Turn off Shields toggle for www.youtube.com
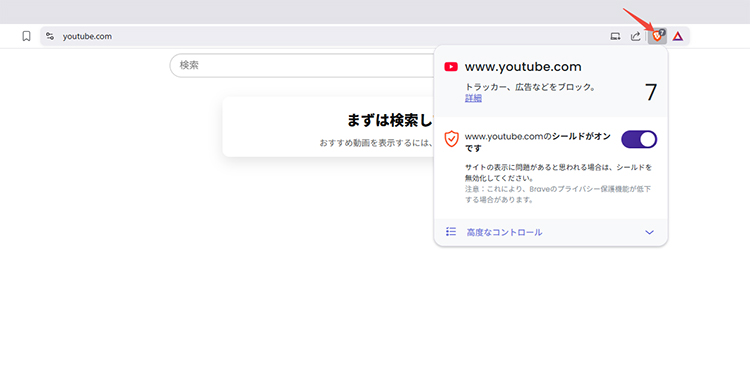The width and height of the screenshot is (750, 385). pos(639,140)
